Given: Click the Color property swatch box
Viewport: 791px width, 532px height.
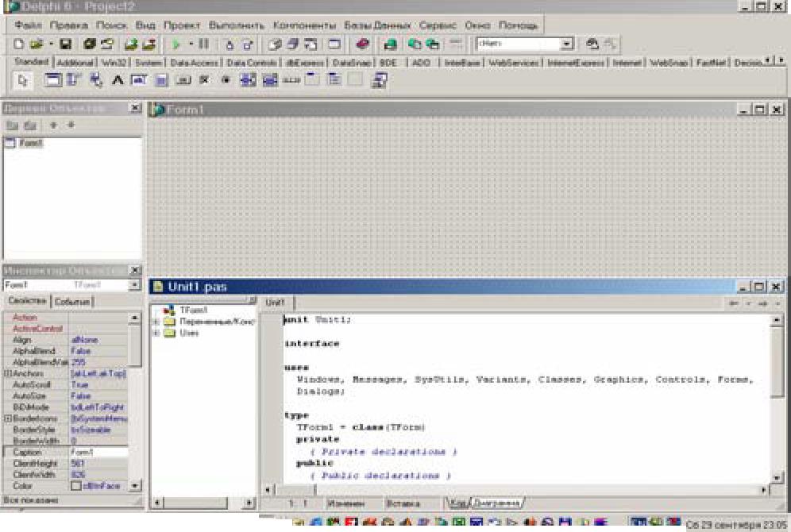Looking at the screenshot, I should pos(76,486).
